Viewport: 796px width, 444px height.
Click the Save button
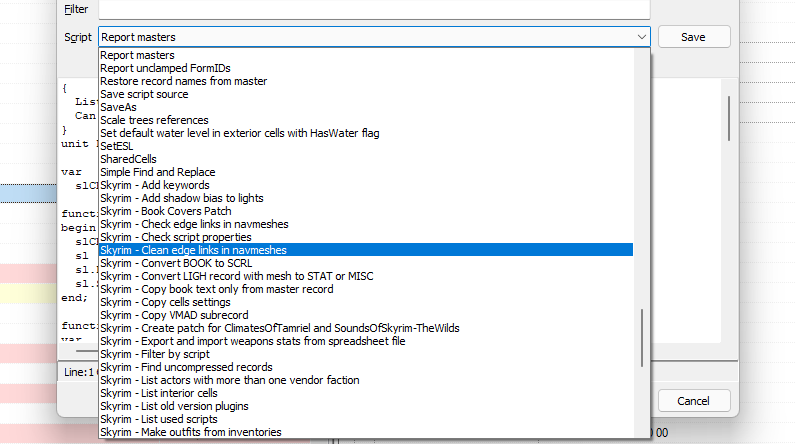point(694,37)
